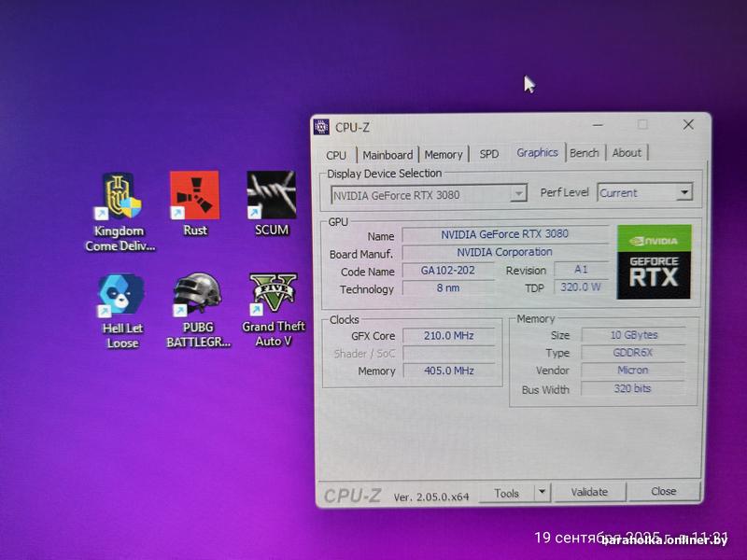Launch PUBG Battlegrounds from desktop

[x=197, y=297]
